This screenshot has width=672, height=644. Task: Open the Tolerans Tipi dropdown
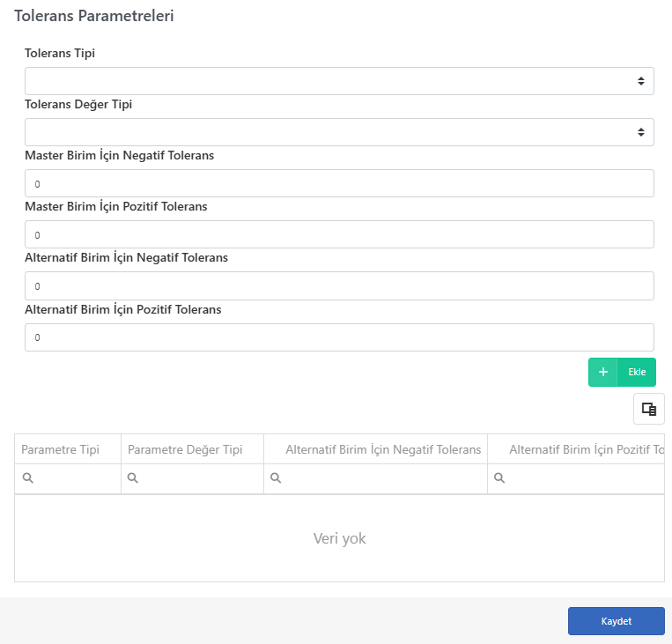[x=339, y=81]
